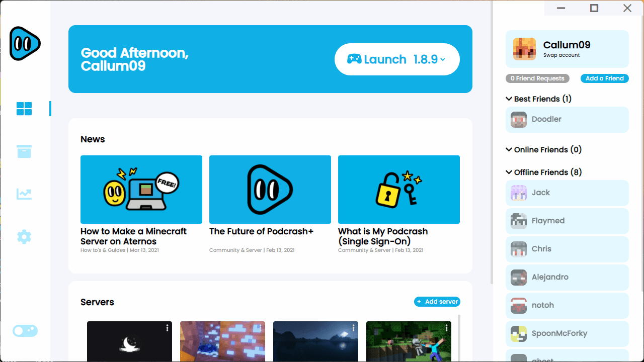
Task: Click the Callum09 account avatar
Action: (x=524, y=49)
